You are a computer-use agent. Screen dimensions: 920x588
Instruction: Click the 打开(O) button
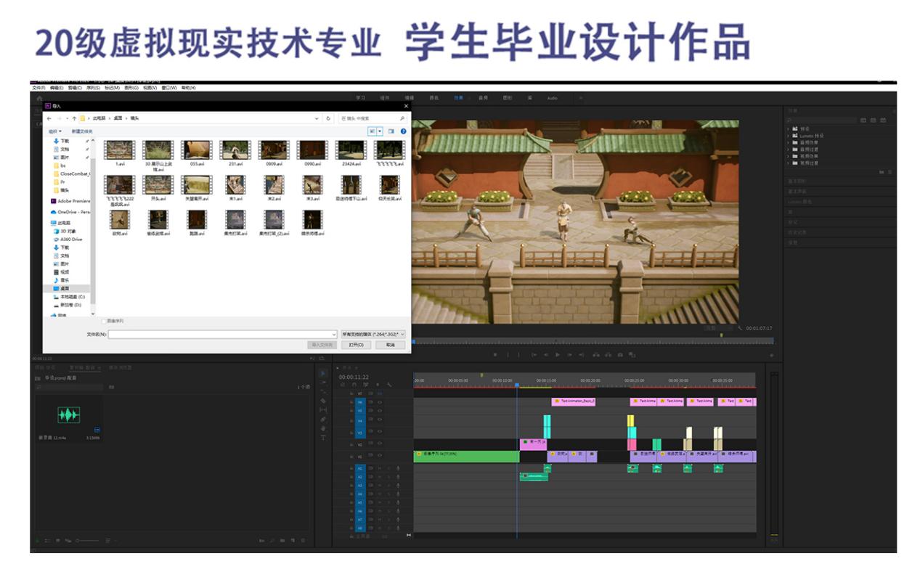point(356,345)
